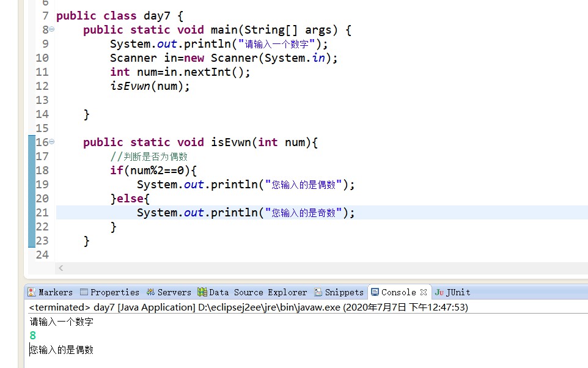Open the Servers tab
The image size is (588, 368).
click(169, 292)
